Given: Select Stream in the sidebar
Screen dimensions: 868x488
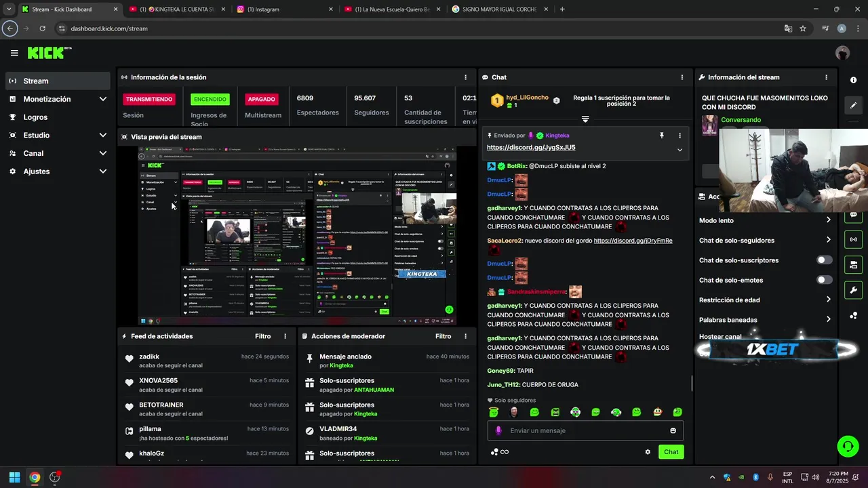Looking at the screenshot, I should pos(58,81).
